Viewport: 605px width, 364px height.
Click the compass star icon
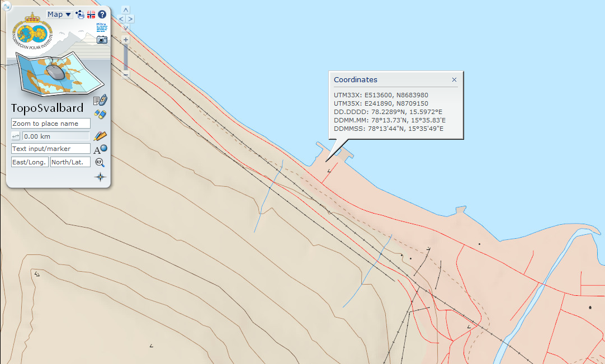[100, 177]
